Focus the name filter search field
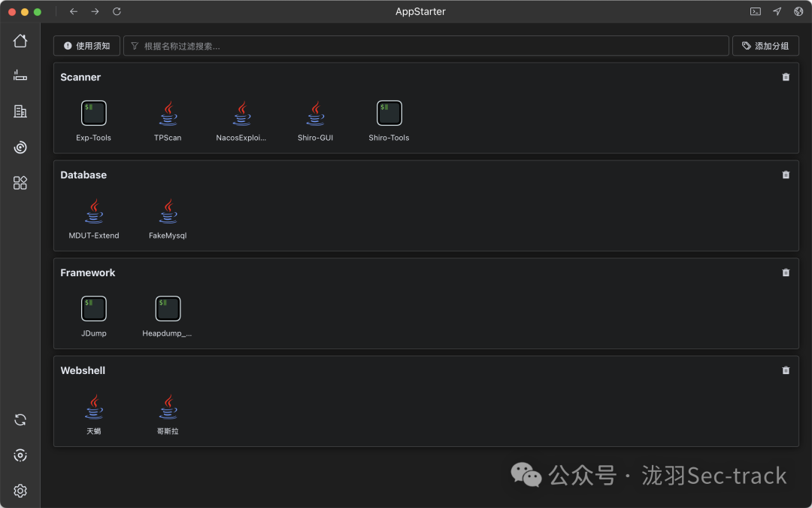Viewport: 812px width, 508px height. coord(426,46)
